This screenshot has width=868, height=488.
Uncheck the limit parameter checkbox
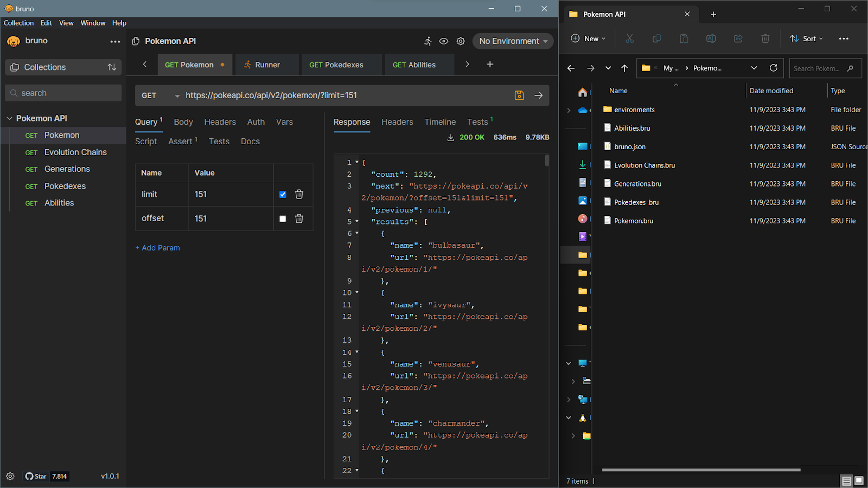pyautogui.click(x=283, y=194)
